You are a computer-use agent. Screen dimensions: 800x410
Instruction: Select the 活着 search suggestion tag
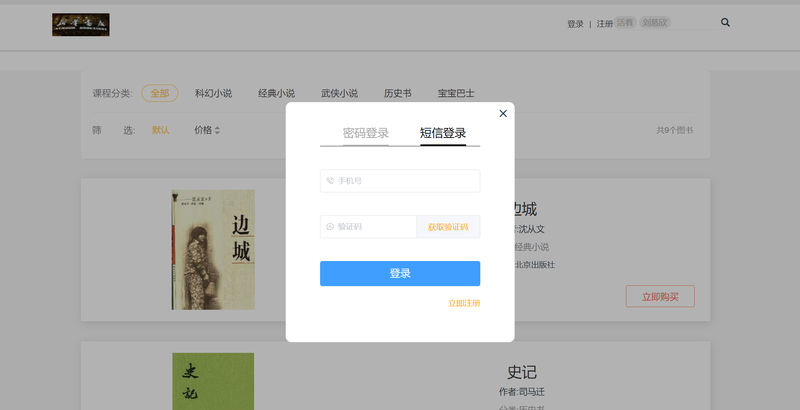(x=625, y=22)
